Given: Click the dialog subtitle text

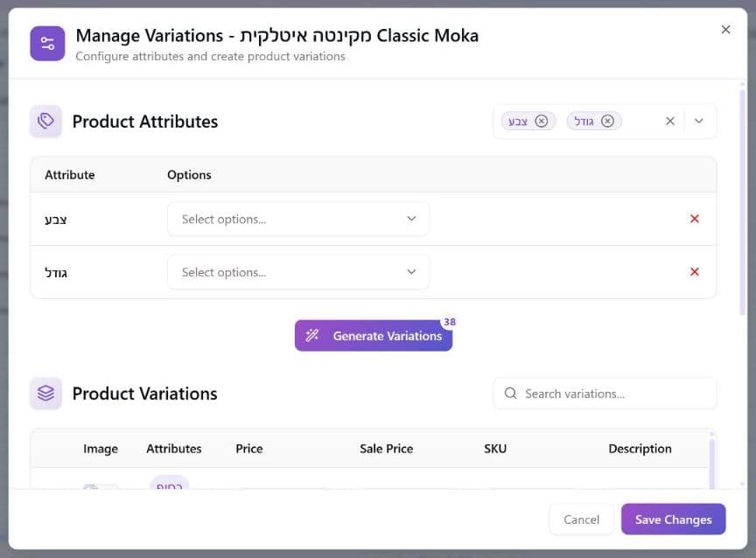Looking at the screenshot, I should point(210,56).
